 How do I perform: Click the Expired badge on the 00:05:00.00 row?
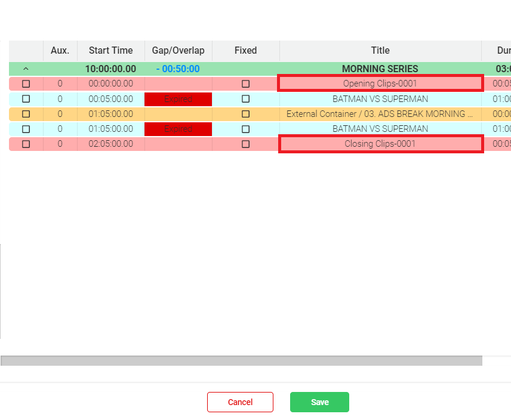click(x=178, y=99)
